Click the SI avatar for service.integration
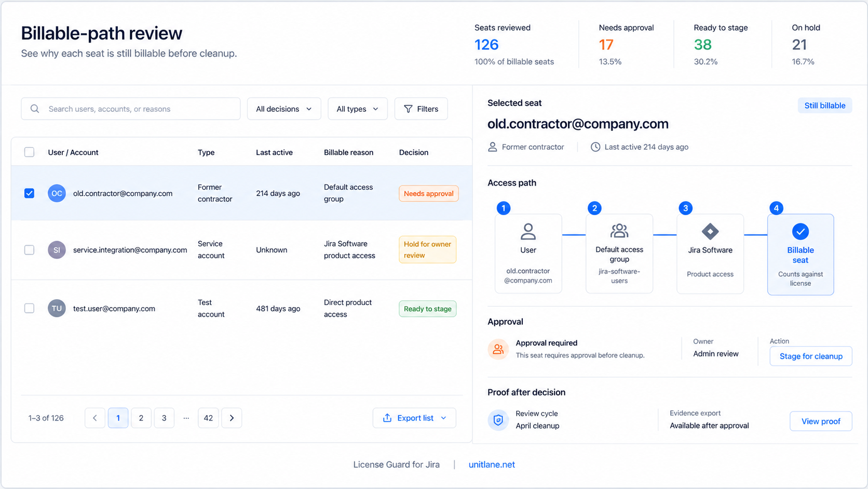 tap(57, 250)
